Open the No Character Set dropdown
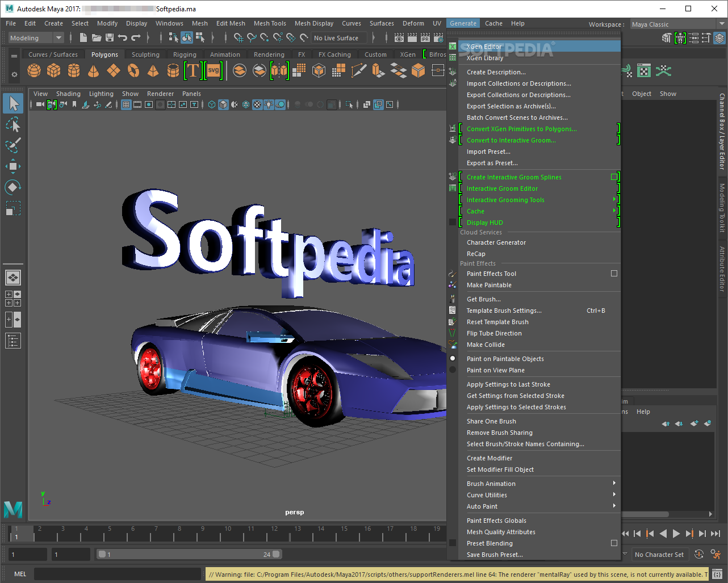This screenshot has height=583, width=728. click(x=659, y=555)
